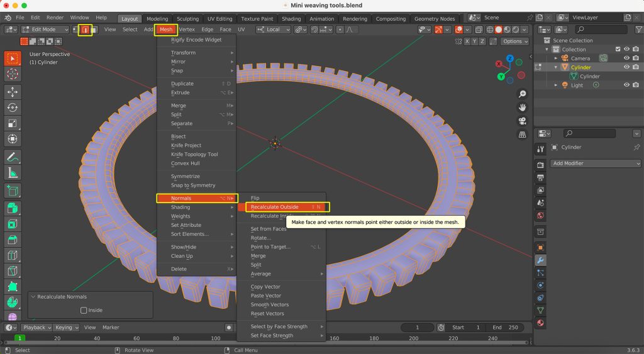
Task: Open the shading options dropdown arrow
Action: pyautogui.click(x=525, y=30)
